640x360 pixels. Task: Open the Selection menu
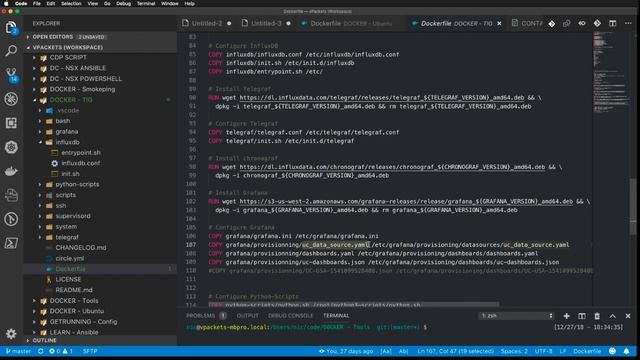point(71,4)
